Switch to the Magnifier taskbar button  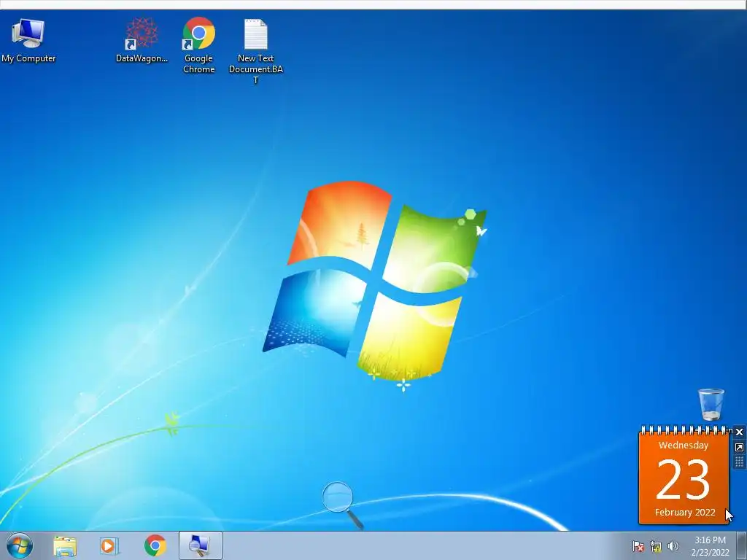click(200, 545)
